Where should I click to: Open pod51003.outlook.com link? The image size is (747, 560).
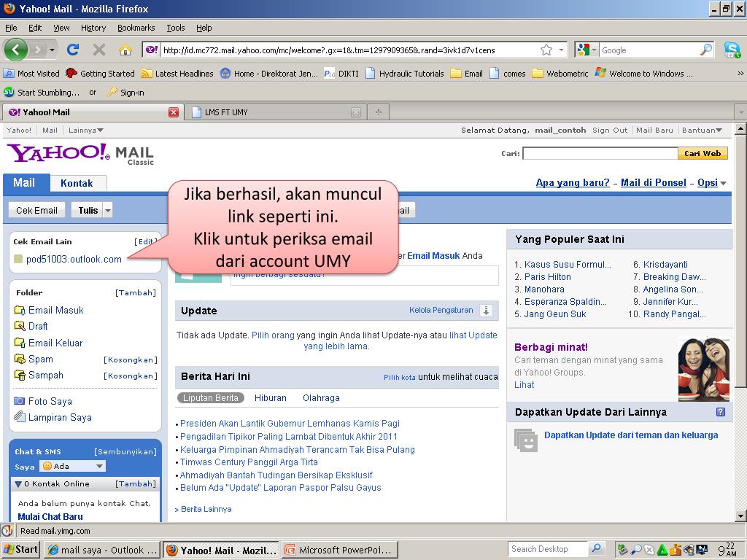coord(74,259)
